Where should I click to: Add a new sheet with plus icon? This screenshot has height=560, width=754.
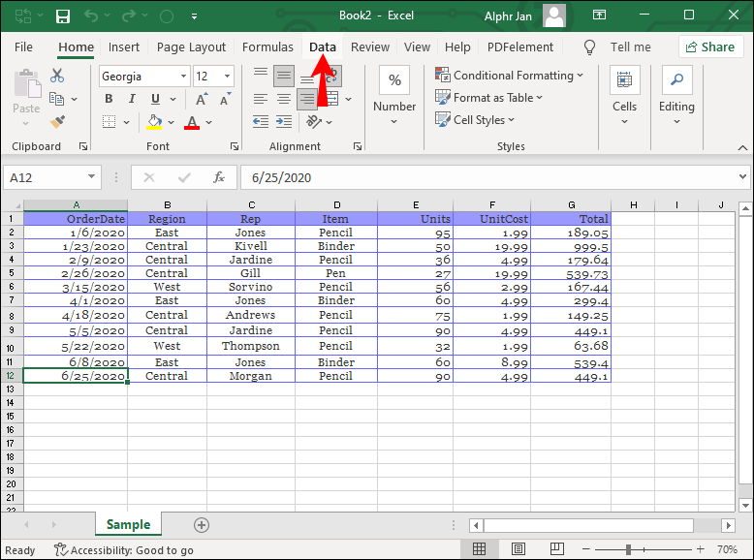202,524
